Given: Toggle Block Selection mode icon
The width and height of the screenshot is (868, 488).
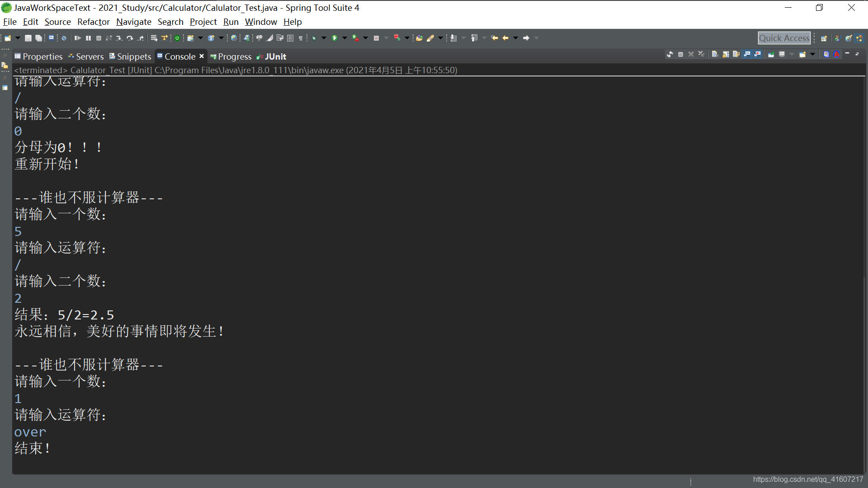Looking at the screenshot, I should (290, 38).
